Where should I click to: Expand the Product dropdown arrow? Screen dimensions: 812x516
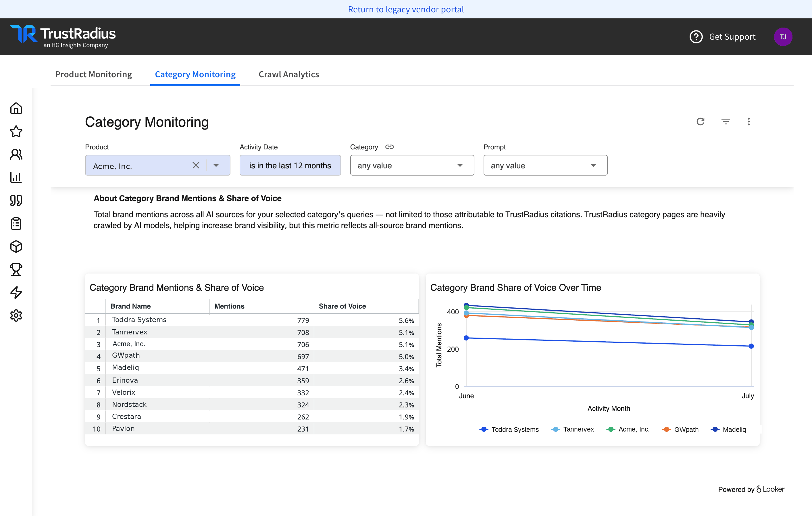point(216,165)
